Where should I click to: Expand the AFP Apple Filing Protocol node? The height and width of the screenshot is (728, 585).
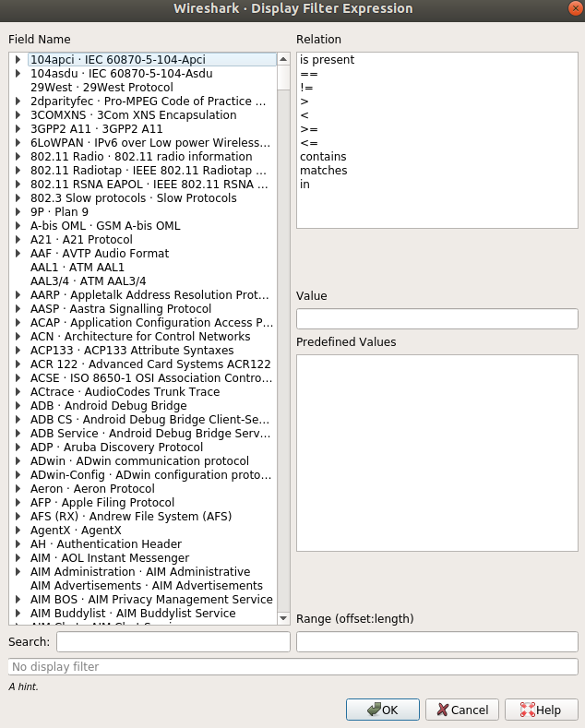[x=18, y=502]
